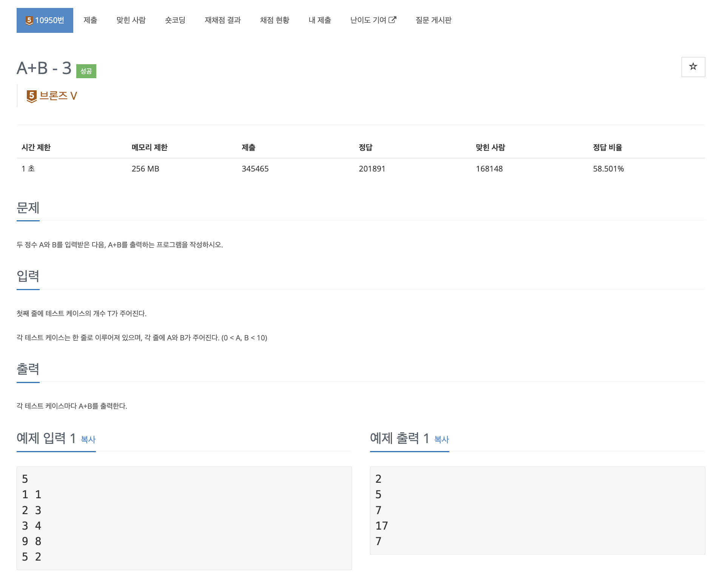Copy 예제 입력 1 using 복사

click(x=88, y=440)
